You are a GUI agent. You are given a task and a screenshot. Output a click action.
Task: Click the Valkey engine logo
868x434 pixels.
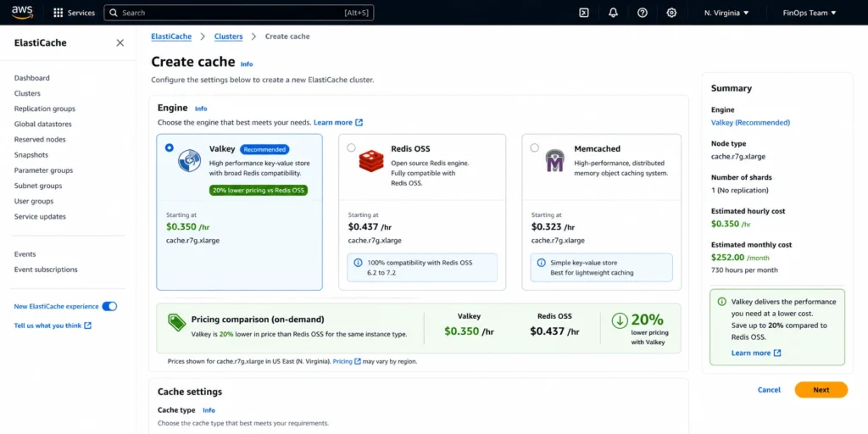(x=189, y=160)
